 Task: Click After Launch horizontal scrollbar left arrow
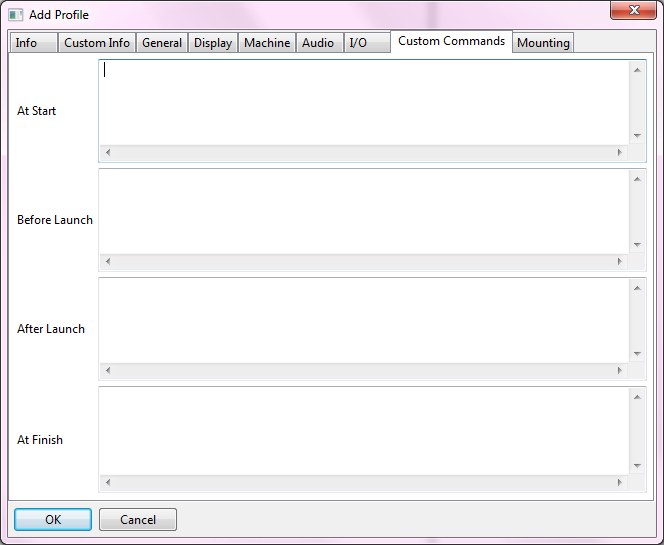pyautogui.click(x=108, y=371)
